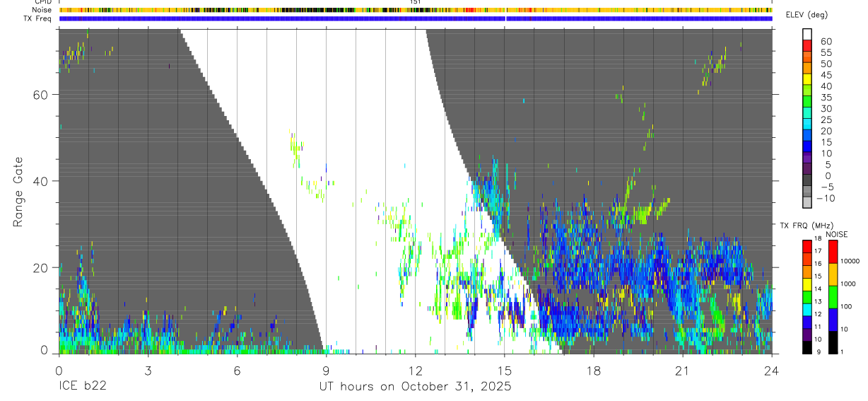The width and height of the screenshot is (868, 401).
Task: Click the '3' tick label on the UT axis
Action: (x=147, y=370)
